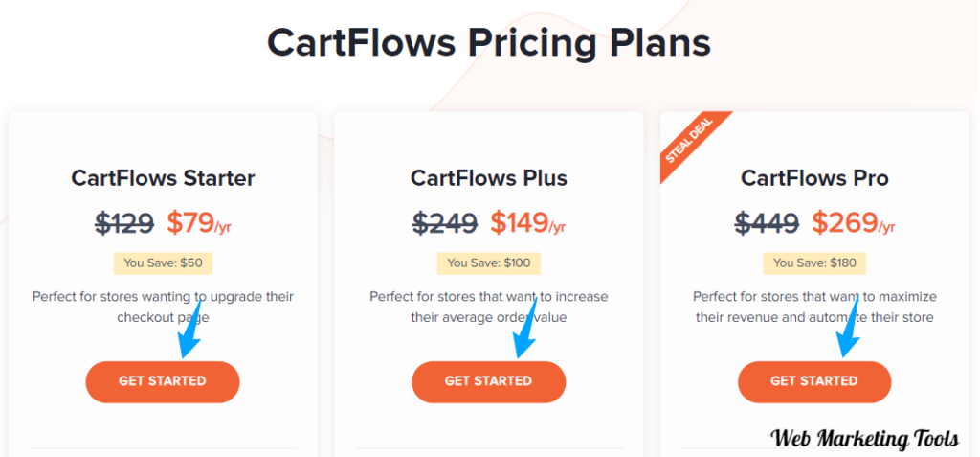Click the $269/yr Pro price
The height and width of the screenshot is (457, 980).
[853, 222]
